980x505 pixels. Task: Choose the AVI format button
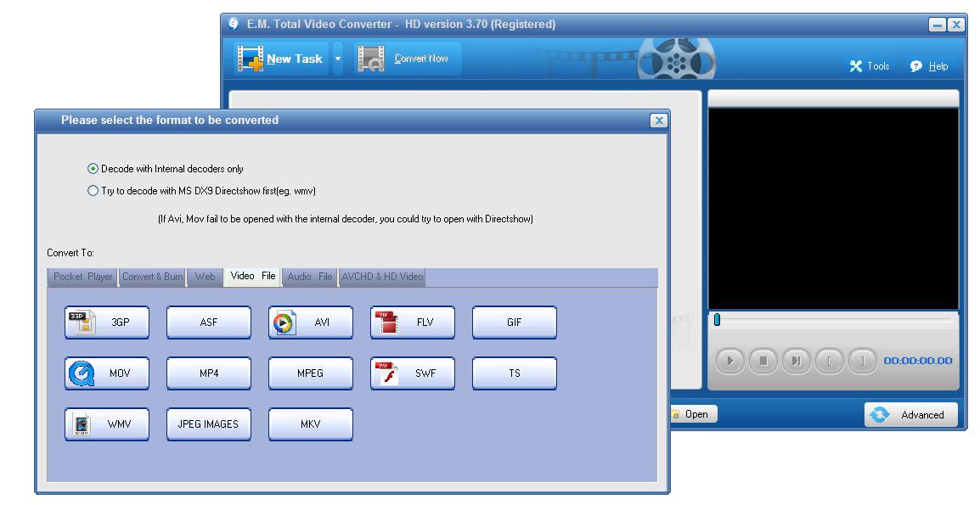(x=311, y=323)
